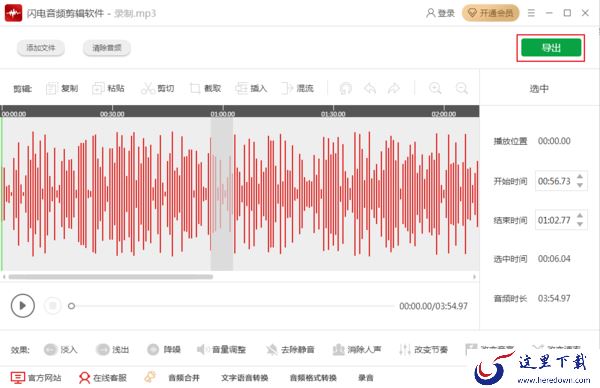Click the 播放位置 value 00:00.00
Viewport: 600px width, 388px height.
[554, 141]
